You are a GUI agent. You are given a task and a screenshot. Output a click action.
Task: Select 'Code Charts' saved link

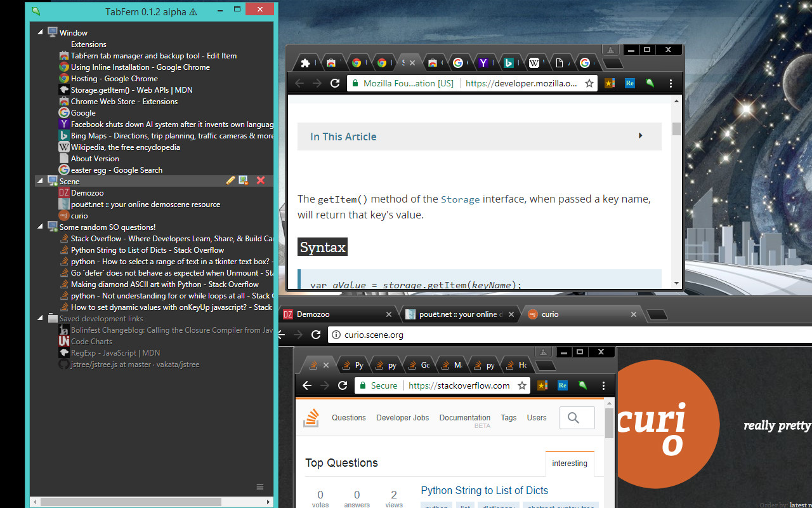coord(91,341)
